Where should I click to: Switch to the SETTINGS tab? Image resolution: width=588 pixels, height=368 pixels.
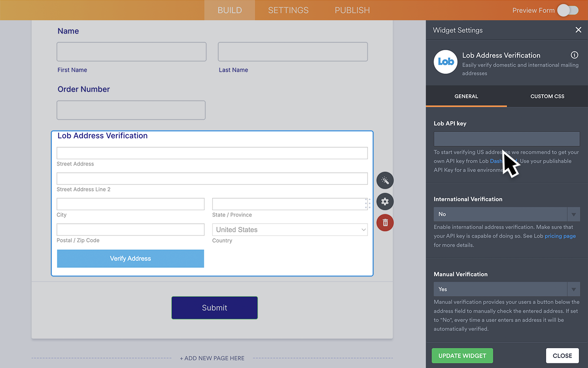(288, 10)
